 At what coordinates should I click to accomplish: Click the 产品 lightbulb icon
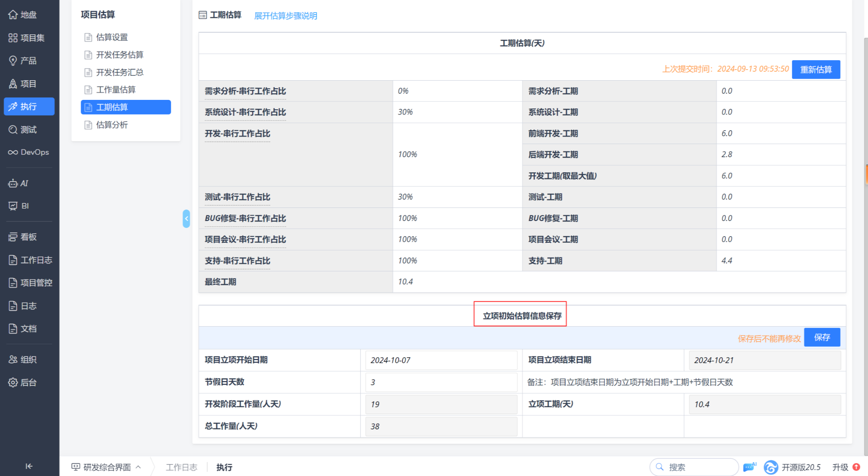pyautogui.click(x=13, y=61)
